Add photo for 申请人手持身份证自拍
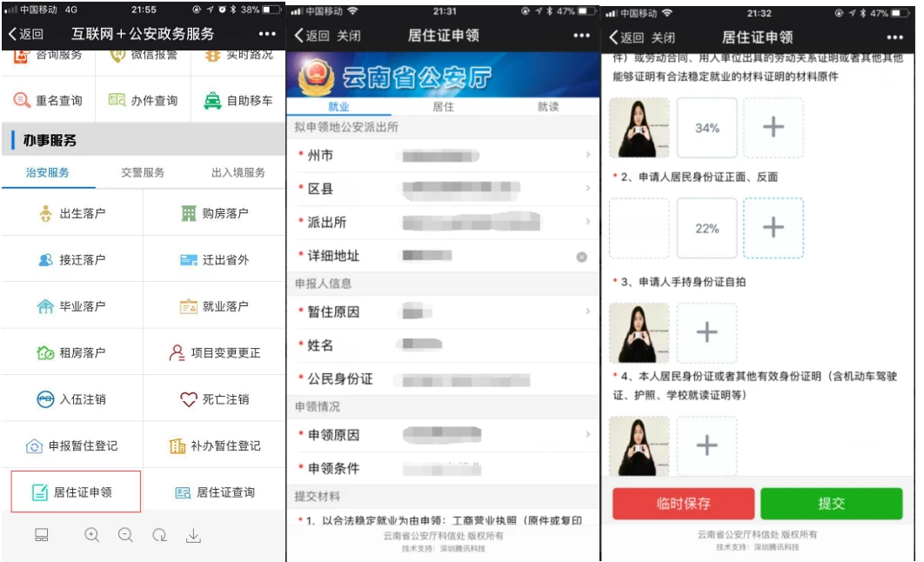 (707, 333)
